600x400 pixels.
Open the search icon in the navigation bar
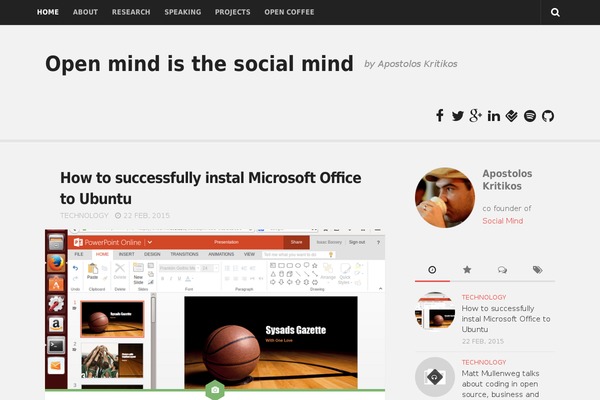tap(555, 12)
